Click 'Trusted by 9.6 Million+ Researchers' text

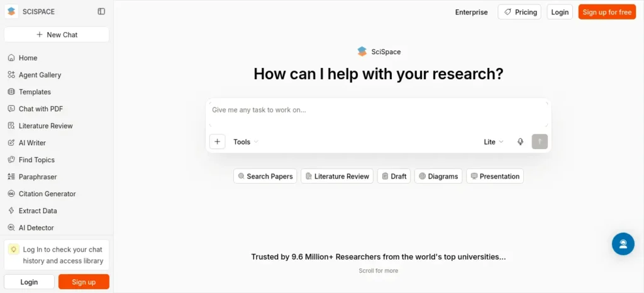point(378,257)
